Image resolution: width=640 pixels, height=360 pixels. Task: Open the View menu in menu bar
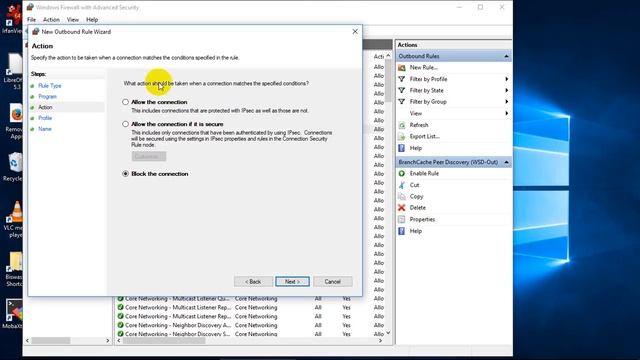pos(73,19)
